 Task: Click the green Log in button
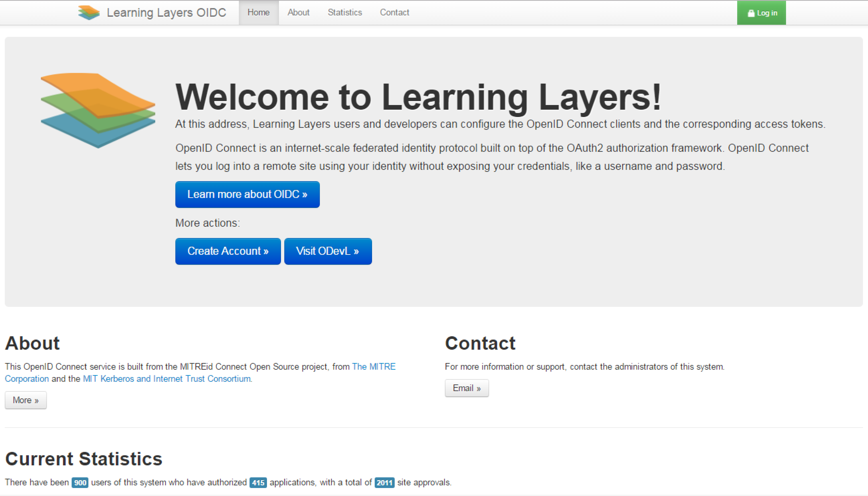click(x=761, y=13)
